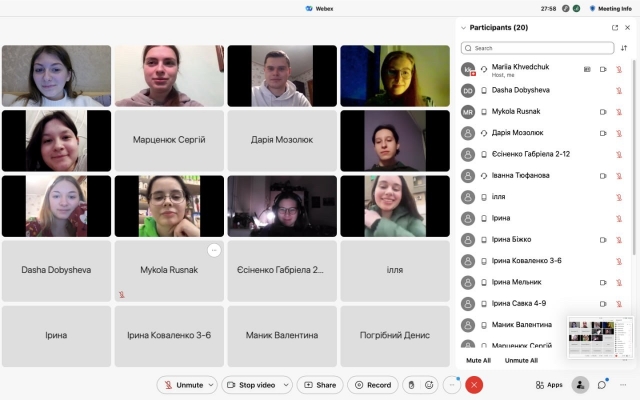Open Apps in the bottom bar
This screenshot has width=640, height=400.
549,385
